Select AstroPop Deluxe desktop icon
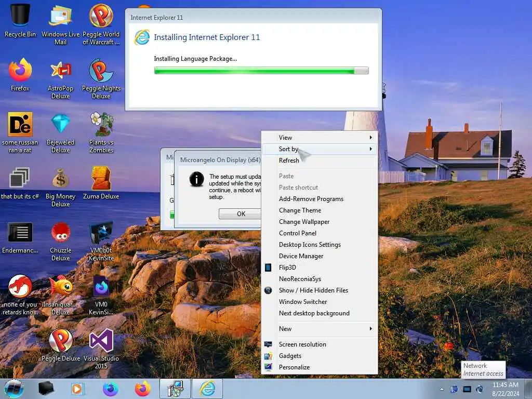 (60, 79)
